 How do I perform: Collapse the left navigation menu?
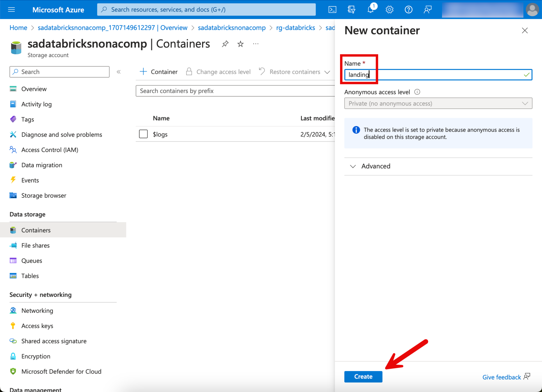119,72
